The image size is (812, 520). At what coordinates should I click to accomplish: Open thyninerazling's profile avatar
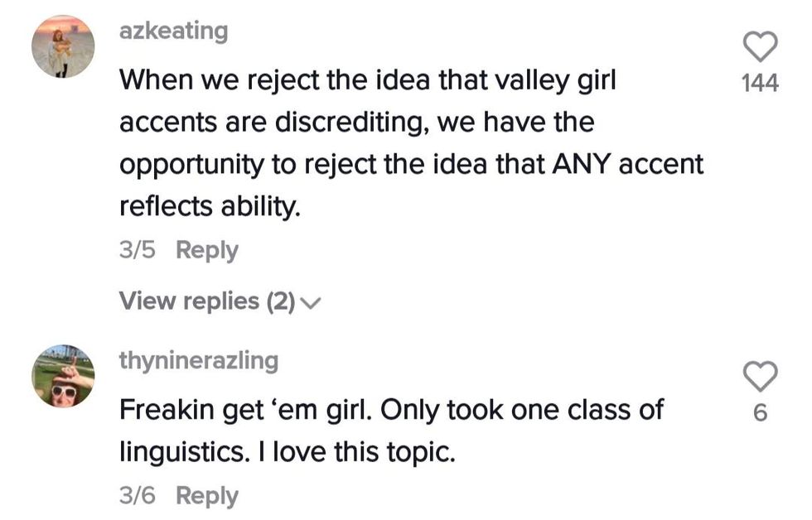click(x=63, y=377)
